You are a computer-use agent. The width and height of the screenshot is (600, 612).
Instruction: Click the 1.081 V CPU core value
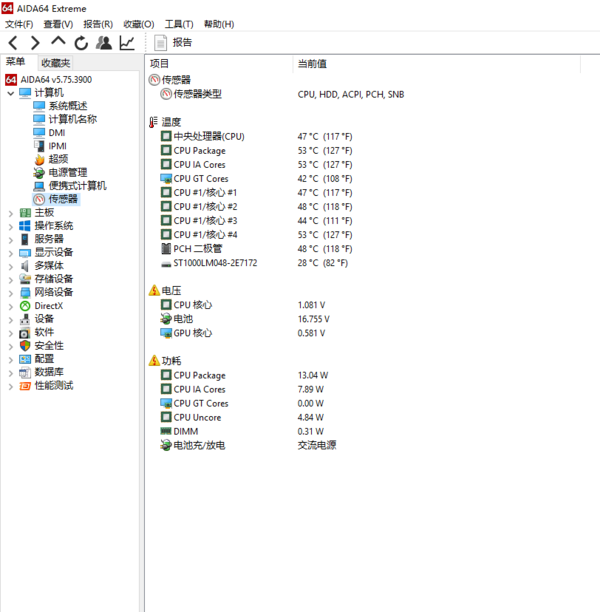(x=311, y=305)
